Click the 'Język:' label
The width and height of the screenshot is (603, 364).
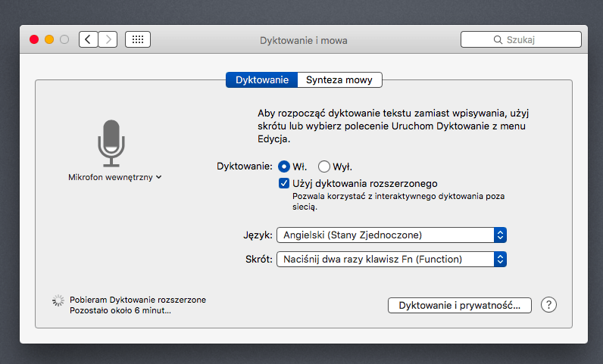pos(258,235)
